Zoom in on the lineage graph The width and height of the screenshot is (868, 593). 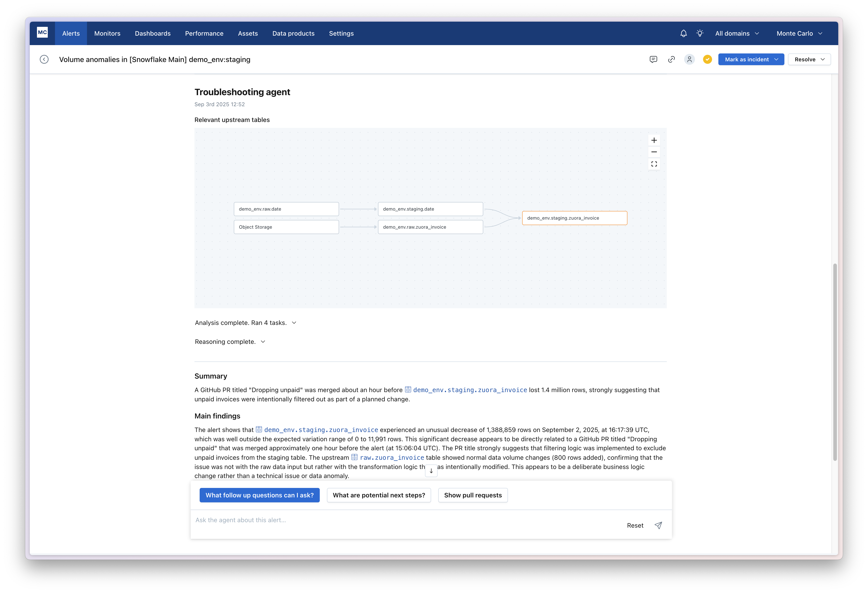pos(654,140)
